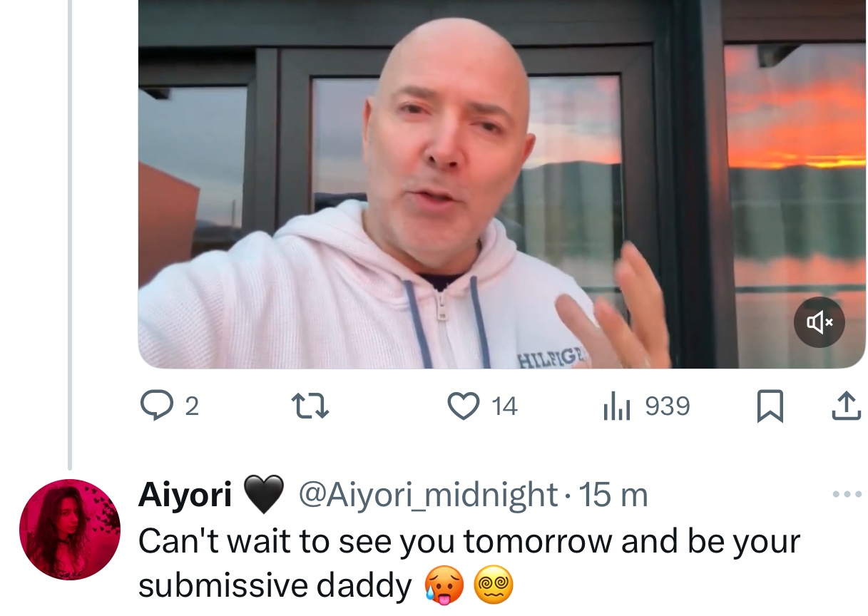
Task: Click the like count showing 14
Action: [504, 406]
